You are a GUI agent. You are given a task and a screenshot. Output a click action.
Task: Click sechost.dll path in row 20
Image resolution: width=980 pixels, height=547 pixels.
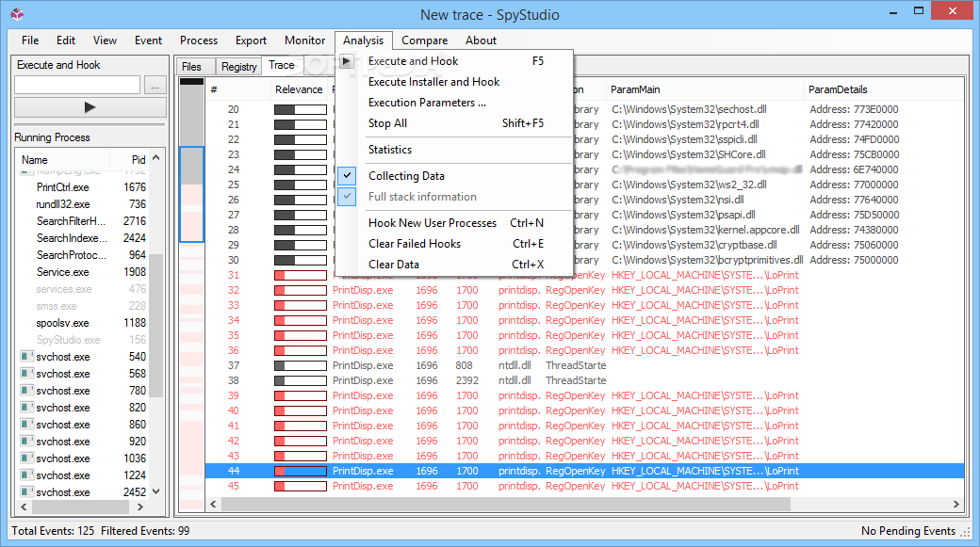click(689, 109)
